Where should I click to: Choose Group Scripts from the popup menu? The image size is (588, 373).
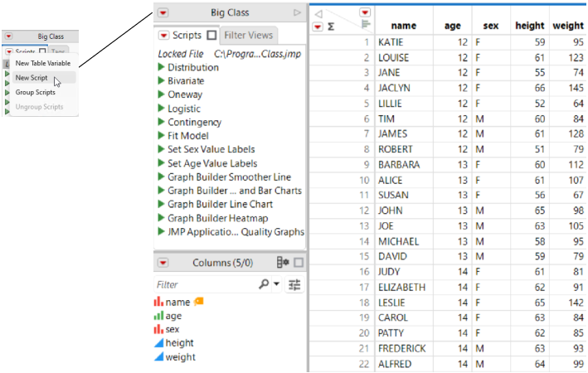[x=36, y=92]
